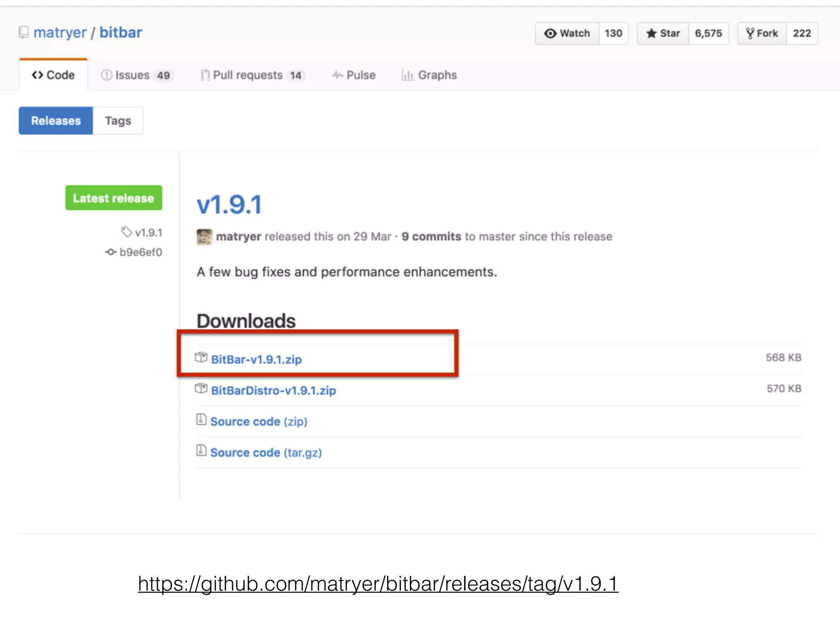Viewport: 840px width, 630px height.
Task: Click the 568 KB file size
Action: (x=783, y=358)
